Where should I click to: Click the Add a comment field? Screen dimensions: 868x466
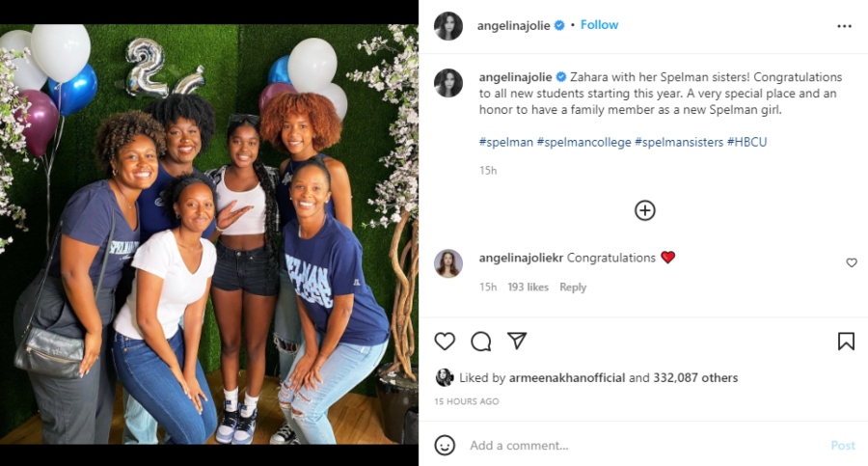[x=637, y=446]
